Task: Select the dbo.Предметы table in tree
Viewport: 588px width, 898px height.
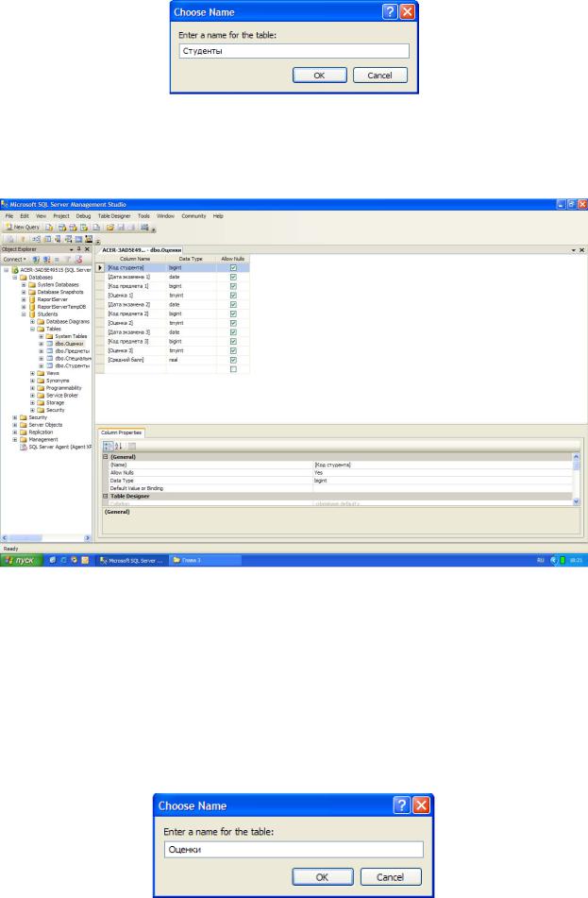Action: pos(72,351)
